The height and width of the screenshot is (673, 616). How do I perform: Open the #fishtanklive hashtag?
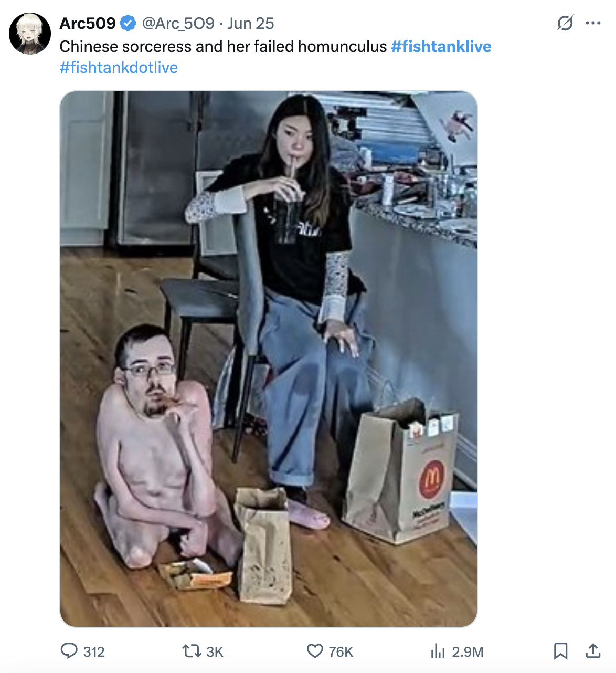(x=441, y=46)
